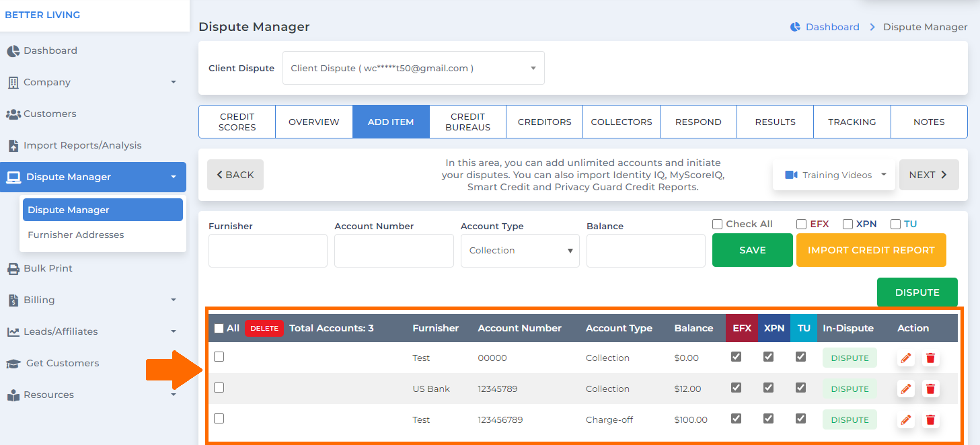The image size is (980, 445).
Task: Open the Client Dispute dropdown
Action: point(414,69)
